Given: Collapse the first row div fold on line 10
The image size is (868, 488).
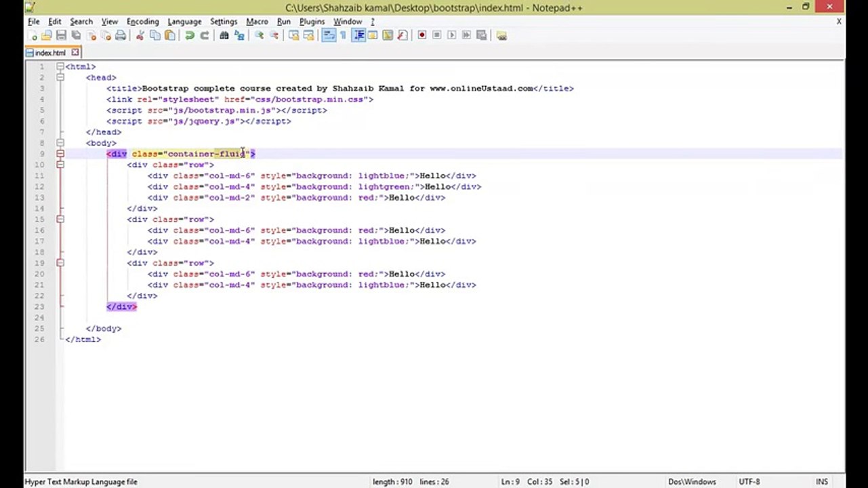Looking at the screenshot, I should pyautogui.click(x=60, y=165).
